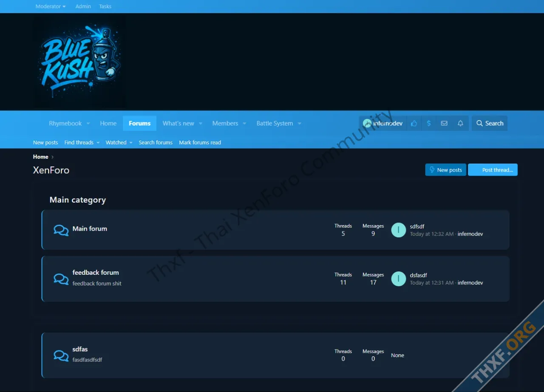Click the feedback forum chat bubbles icon
This screenshot has width=544, height=392.
coord(61,279)
